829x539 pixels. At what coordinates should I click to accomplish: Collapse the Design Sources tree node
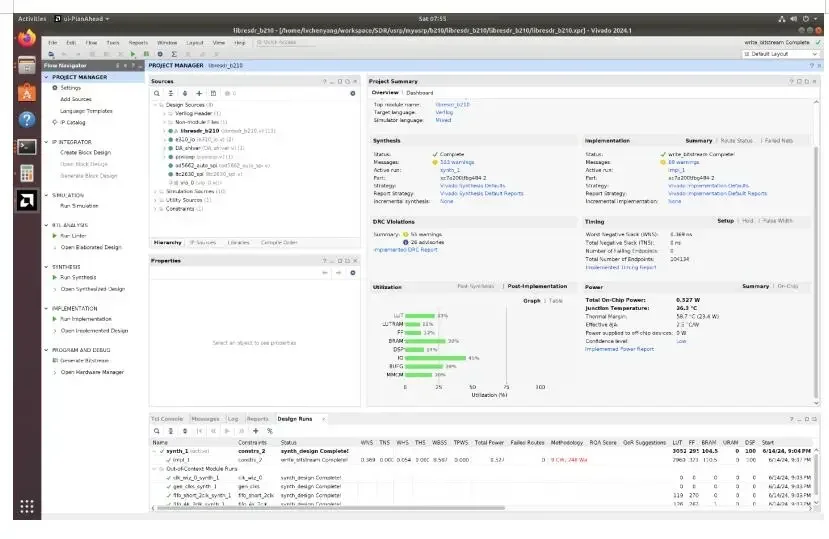155,105
